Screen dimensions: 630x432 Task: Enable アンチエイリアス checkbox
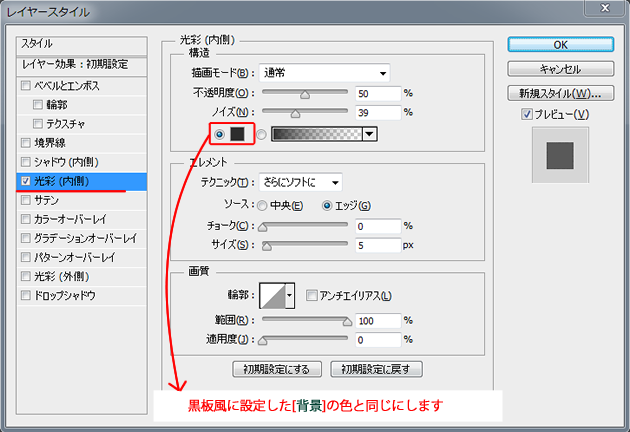tap(311, 295)
